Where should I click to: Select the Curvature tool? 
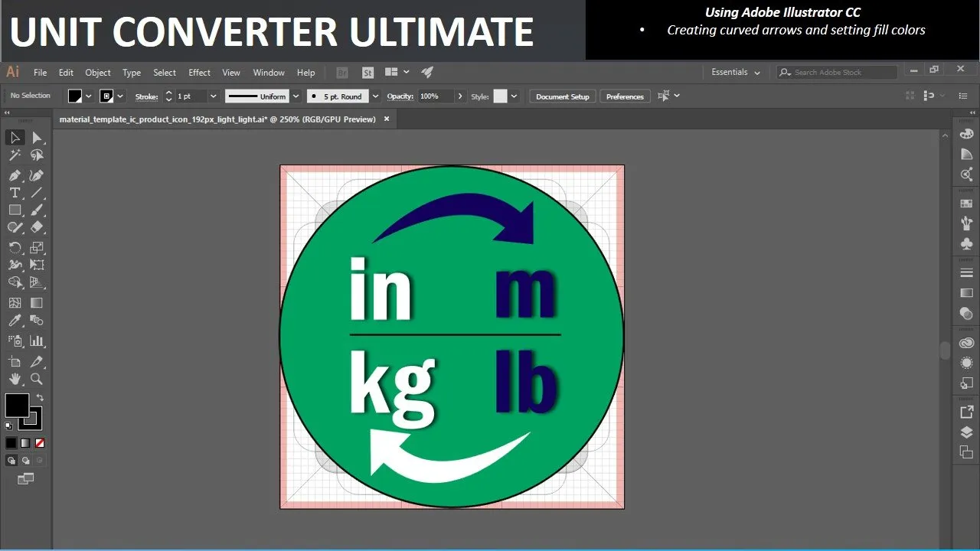[x=37, y=175]
